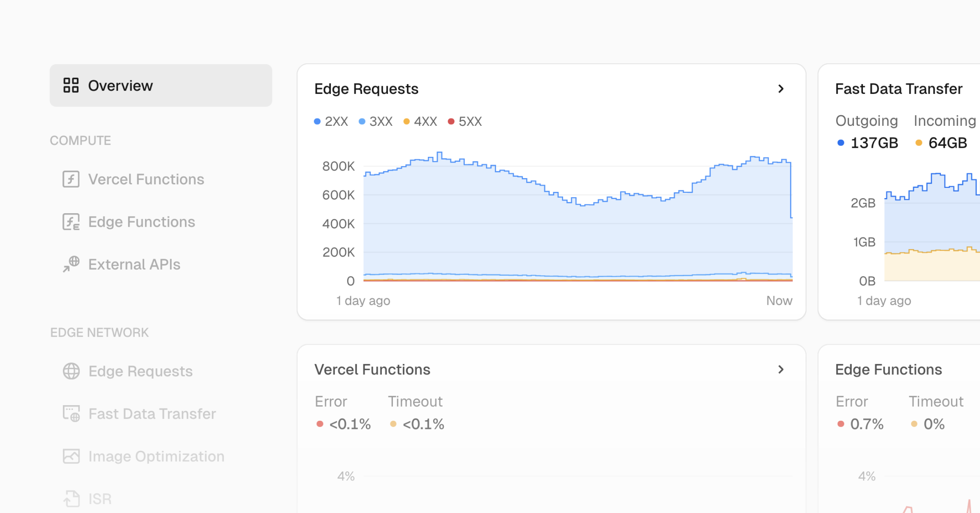Select ISR at the bottom of sidebar
Screen dimensions: 980x513
pos(100,498)
